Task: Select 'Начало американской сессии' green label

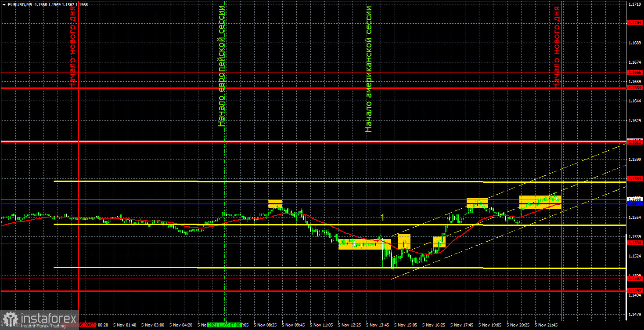Action: pyautogui.click(x=369, y=69)
